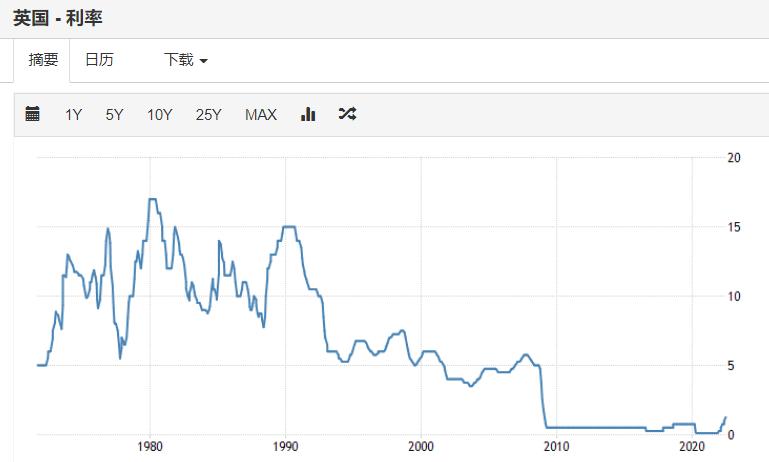Switch to the 摘要 tab

(x=43, y=60)
